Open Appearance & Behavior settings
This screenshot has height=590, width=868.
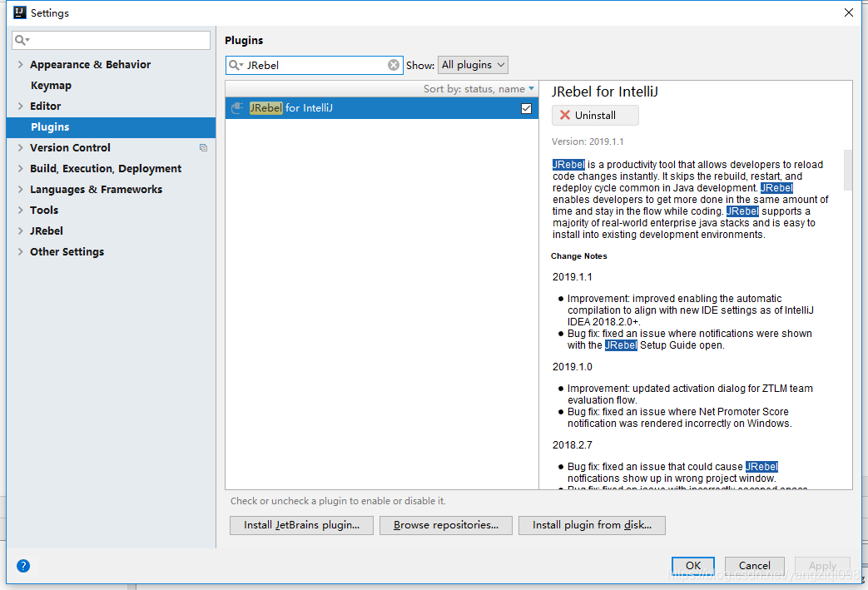(x=90, y=64)
